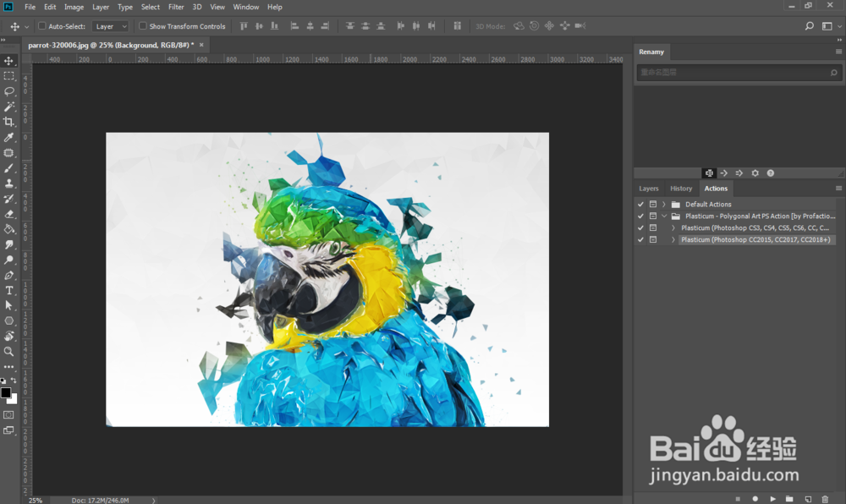Open the Layer menu
Viewport: 846px width, 504px height.
[101, 7]
